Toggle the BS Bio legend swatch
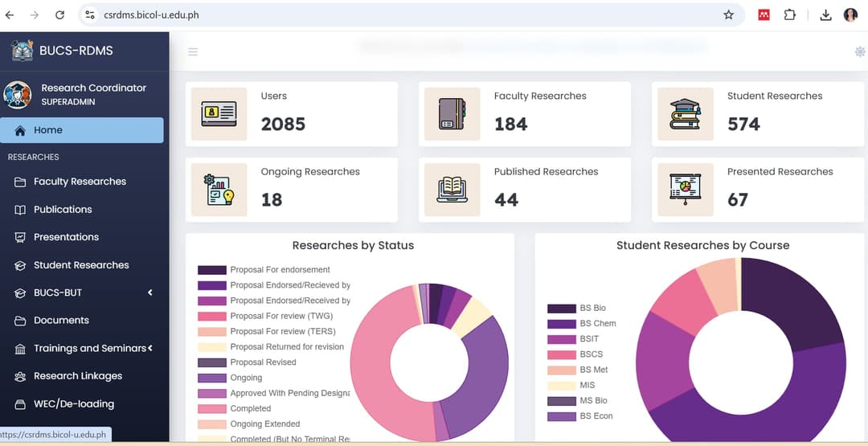 tap(561, 309)
